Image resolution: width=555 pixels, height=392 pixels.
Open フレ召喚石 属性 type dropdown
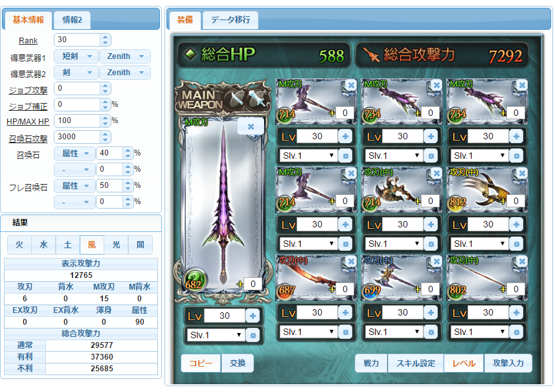[x=74, y=185]
